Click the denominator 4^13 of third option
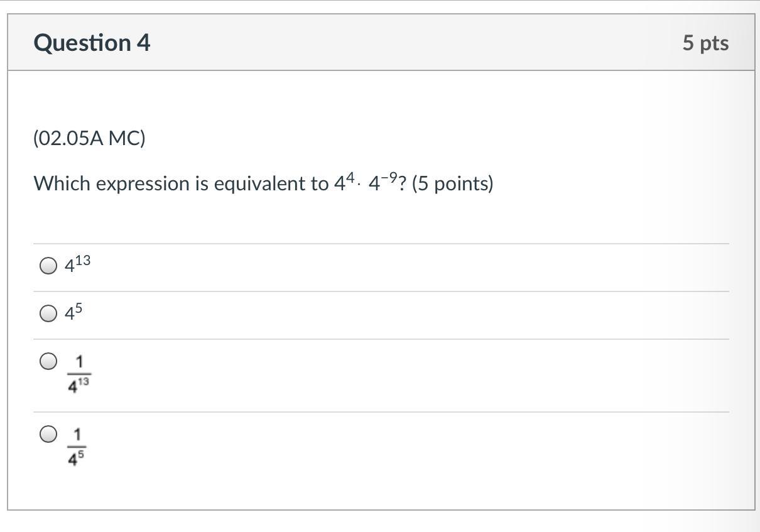 79,387
